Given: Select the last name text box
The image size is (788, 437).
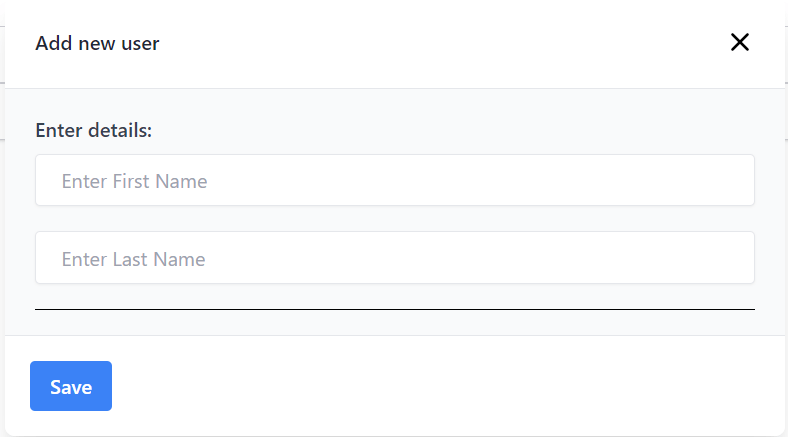Looking at the screenshot, I should [394, 259].
